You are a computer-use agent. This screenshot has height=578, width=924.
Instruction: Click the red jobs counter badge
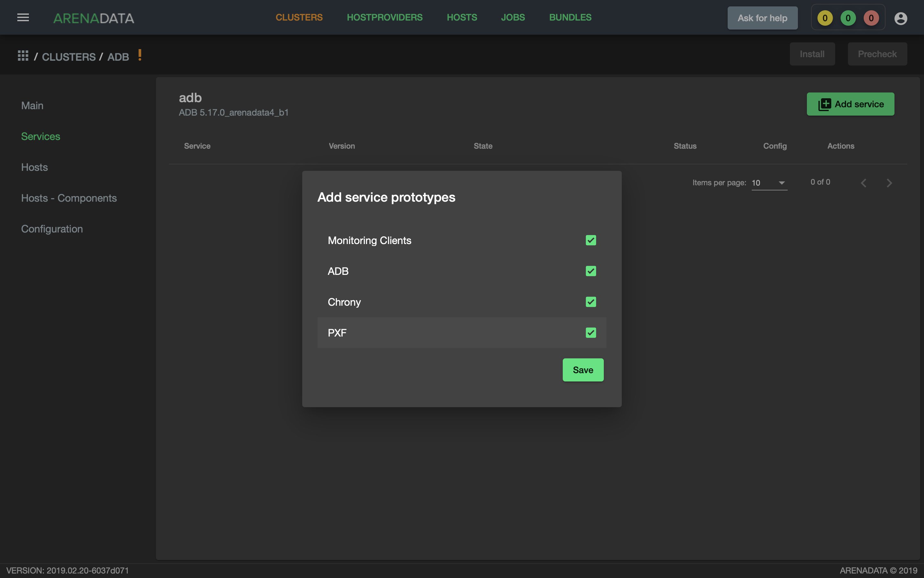click(871, 18)
